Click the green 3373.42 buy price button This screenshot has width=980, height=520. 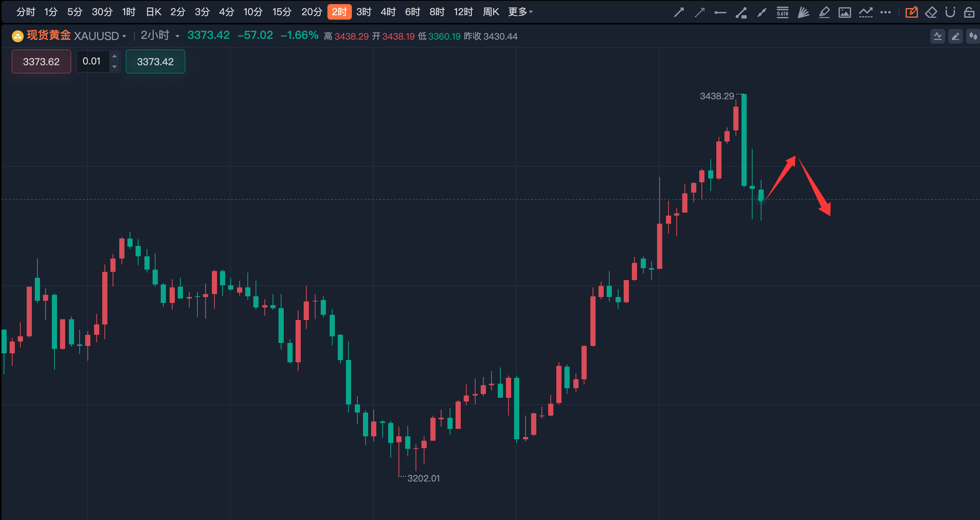(x=155, y=61)
